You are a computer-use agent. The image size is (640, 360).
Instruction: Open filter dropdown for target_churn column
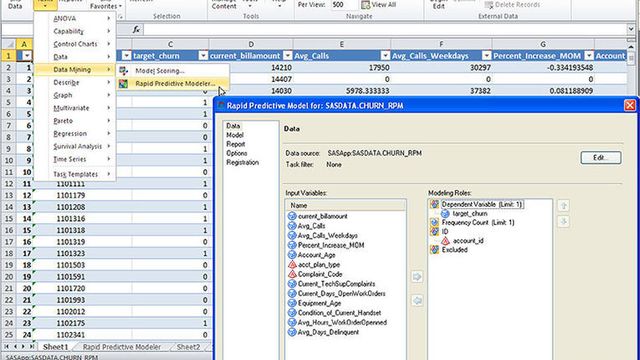(203, 56)
